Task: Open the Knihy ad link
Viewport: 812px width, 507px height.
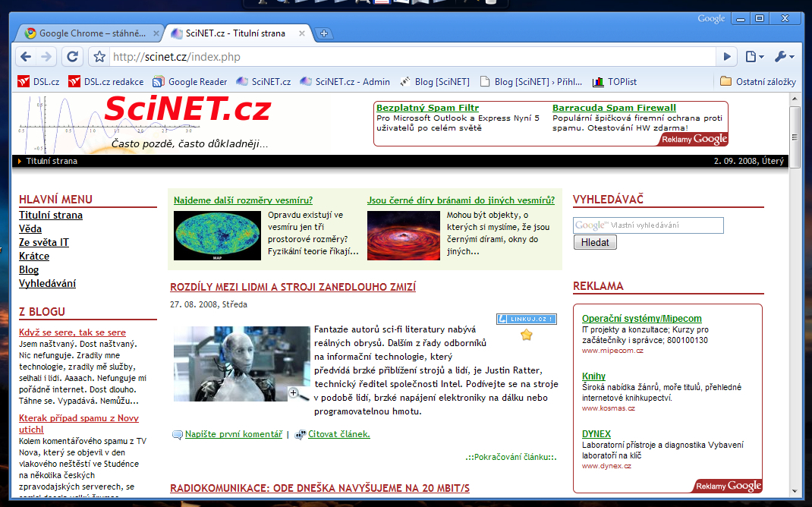Action: pyautogui.click(x=593, y=376)
